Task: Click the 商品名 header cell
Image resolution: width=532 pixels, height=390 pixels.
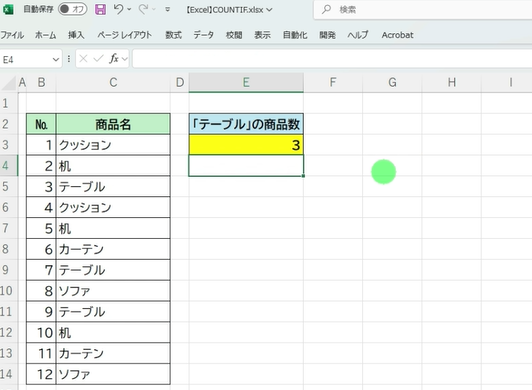Action: 113,124
